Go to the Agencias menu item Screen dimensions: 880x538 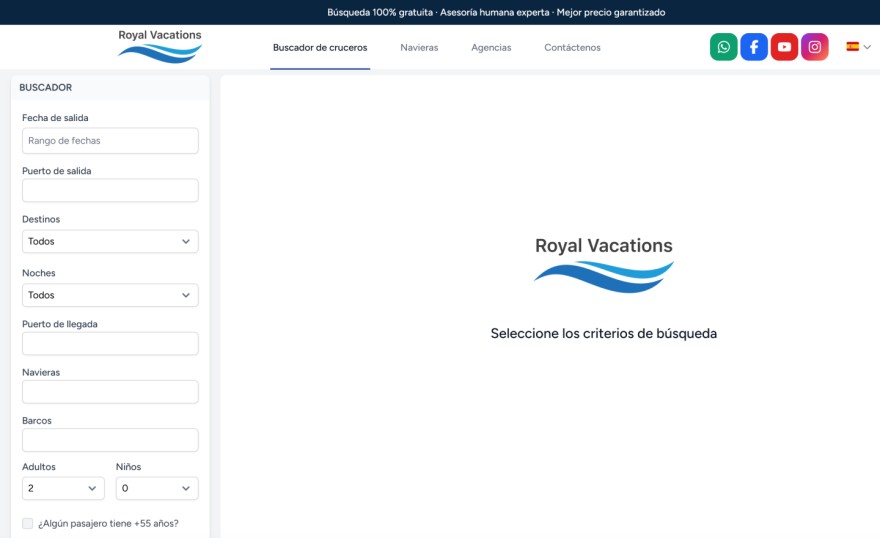(491, 48)
